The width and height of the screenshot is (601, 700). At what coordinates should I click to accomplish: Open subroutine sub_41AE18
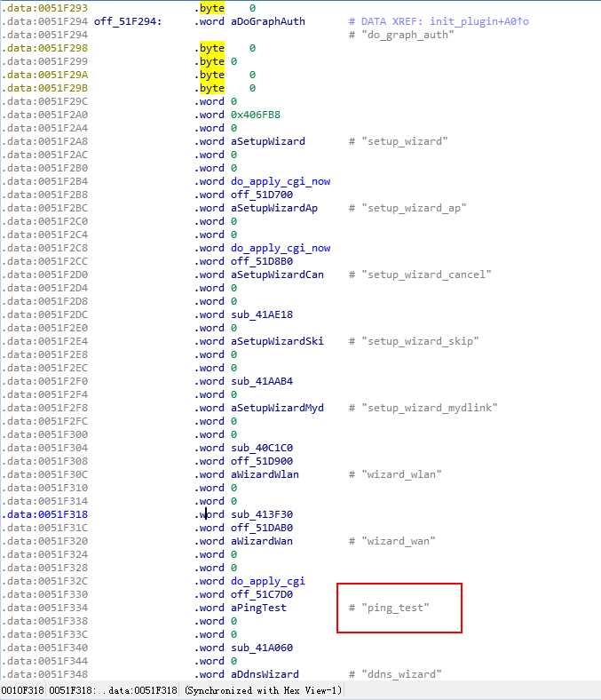pyautogui.click(x=257, y=314)
